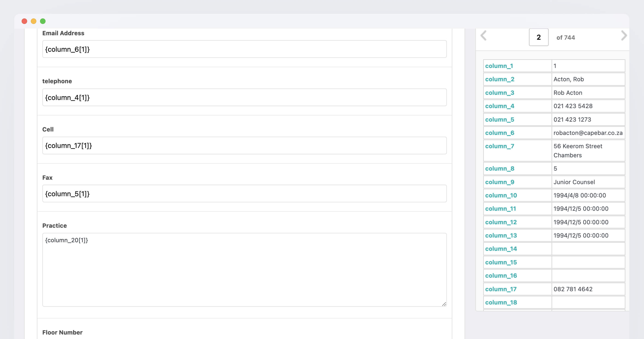The height and width of the screenshot is (339, 644).
Task: Minimize the window with the yellow button
Action: pyautogui.click(x=34, y=21)
